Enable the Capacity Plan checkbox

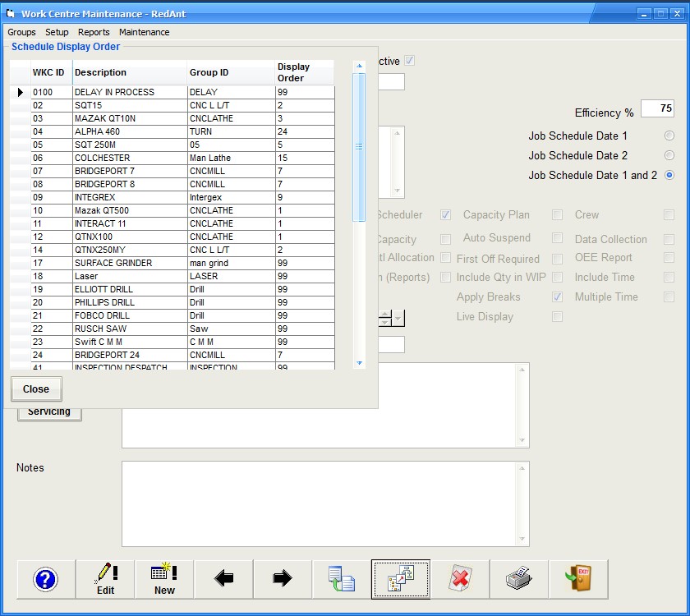558,214
